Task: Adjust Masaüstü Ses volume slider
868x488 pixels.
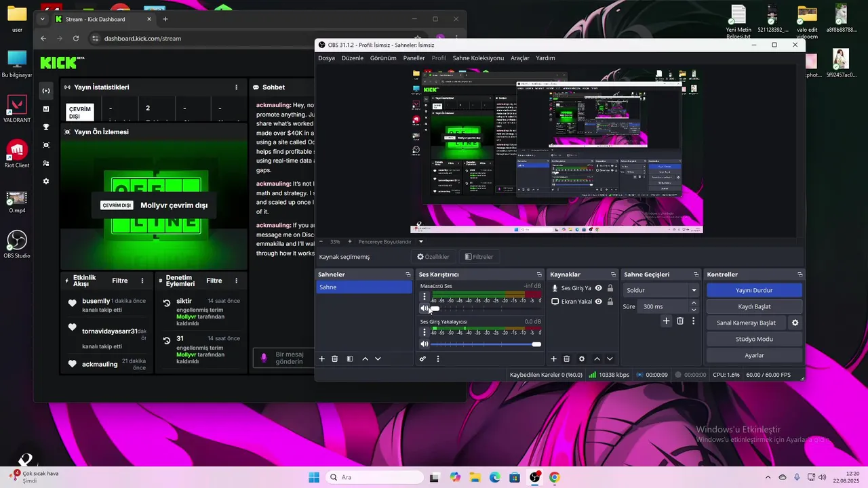Action: (486, 308)
